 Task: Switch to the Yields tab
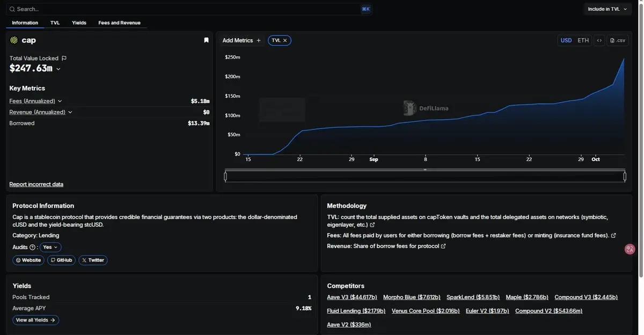click(x=79, y=23)
